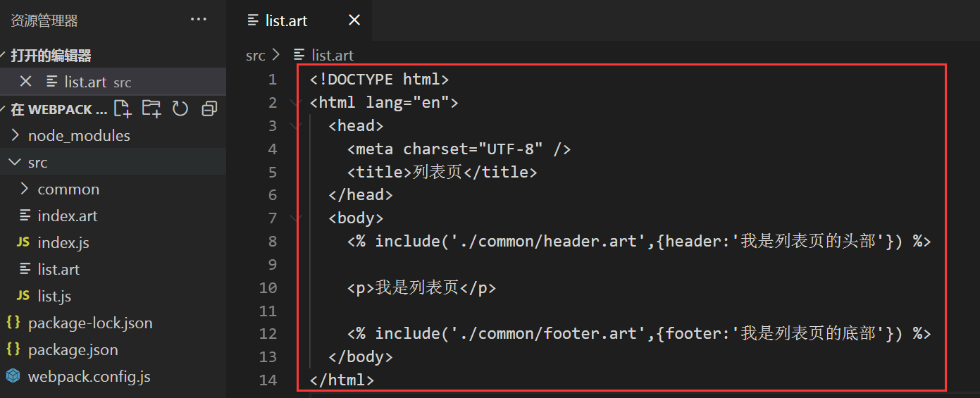Refresh the explorer file tree
Viewport: 980px width, 398px height.
(x=180, y=108)
